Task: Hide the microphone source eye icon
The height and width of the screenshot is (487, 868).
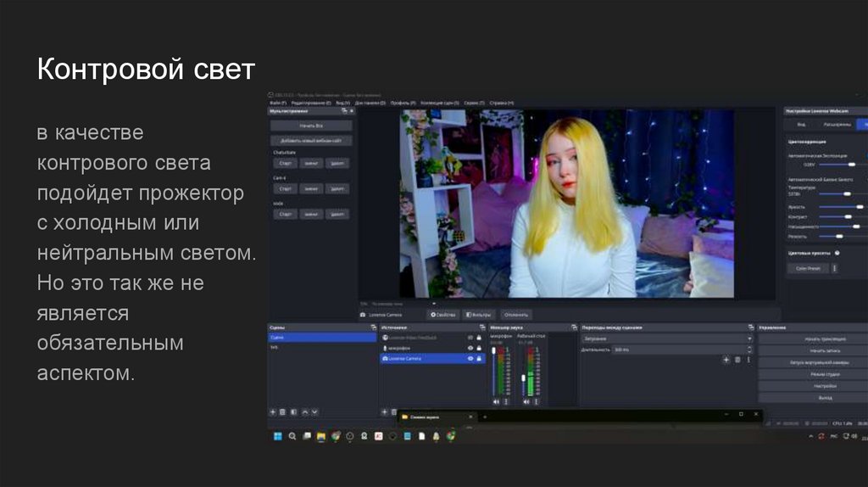Action: pos(470,348)
